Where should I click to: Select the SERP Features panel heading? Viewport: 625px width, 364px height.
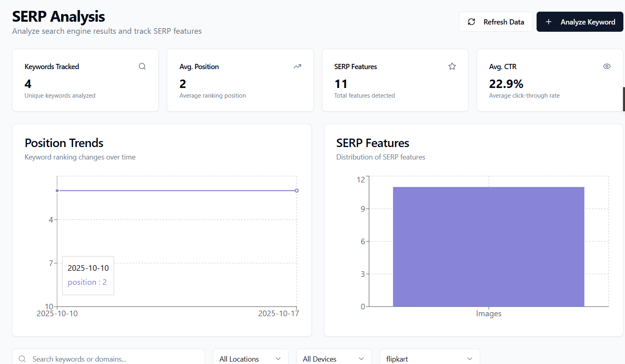pos(373,143)
